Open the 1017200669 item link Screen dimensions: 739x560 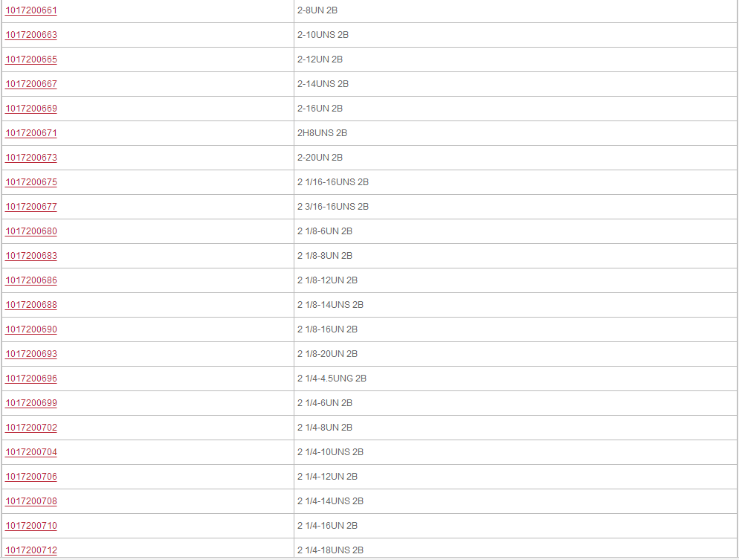click(x=31, y=109)
